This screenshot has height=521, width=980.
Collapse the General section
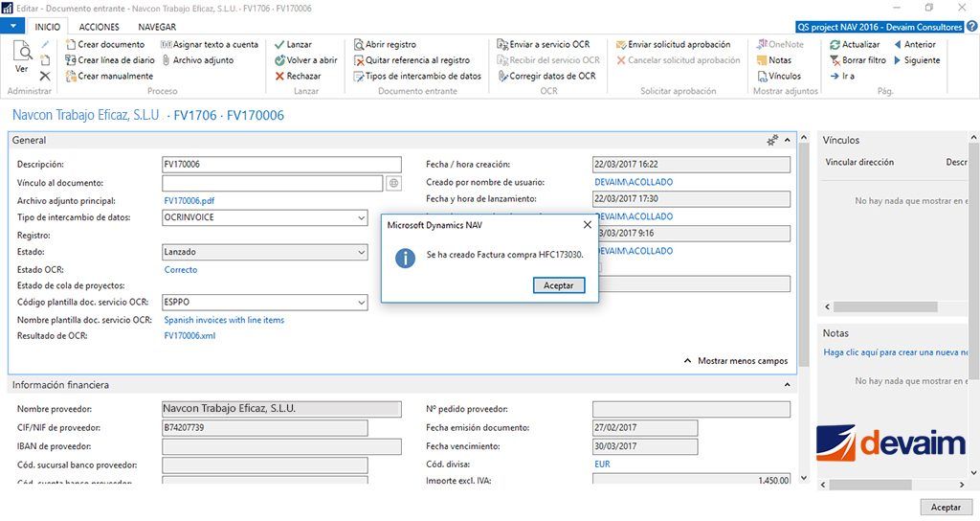coord(788,140)
